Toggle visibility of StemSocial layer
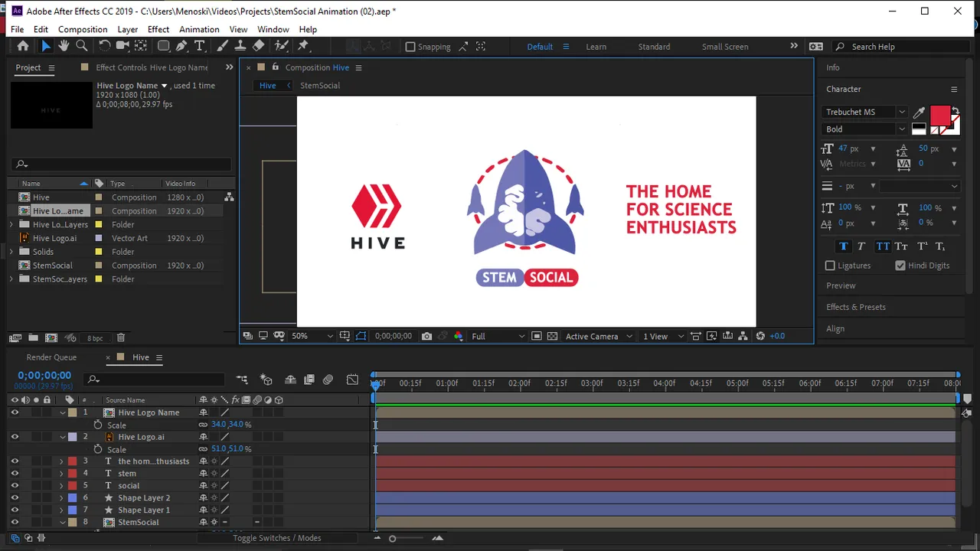The image size is (980, 551). point(14,523)
